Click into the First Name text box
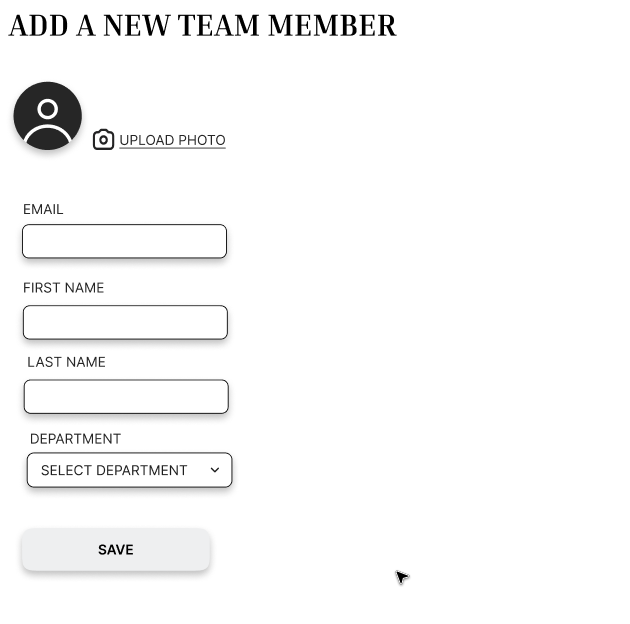Image resolution: width=630 pixels, height=624 pixels. 125,323
